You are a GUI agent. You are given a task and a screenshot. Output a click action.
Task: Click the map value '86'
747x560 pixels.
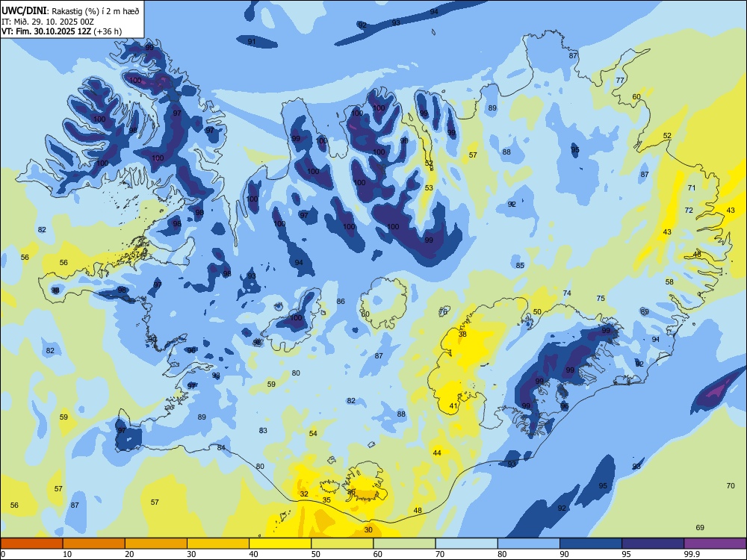(x=341, y=301)
